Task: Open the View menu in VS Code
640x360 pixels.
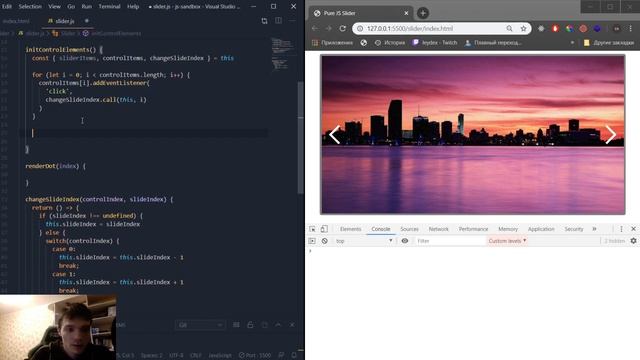Action: [x=54, y=7]
